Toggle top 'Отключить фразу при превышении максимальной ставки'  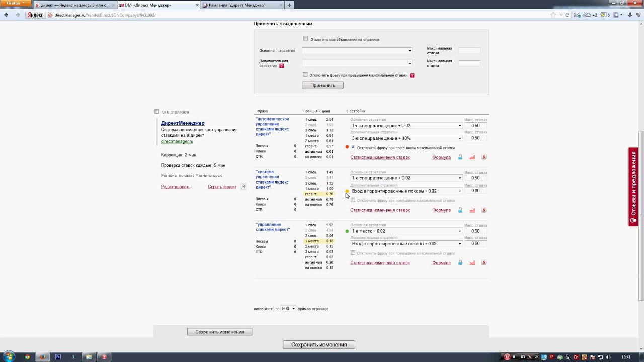click(x=305, y=75)
